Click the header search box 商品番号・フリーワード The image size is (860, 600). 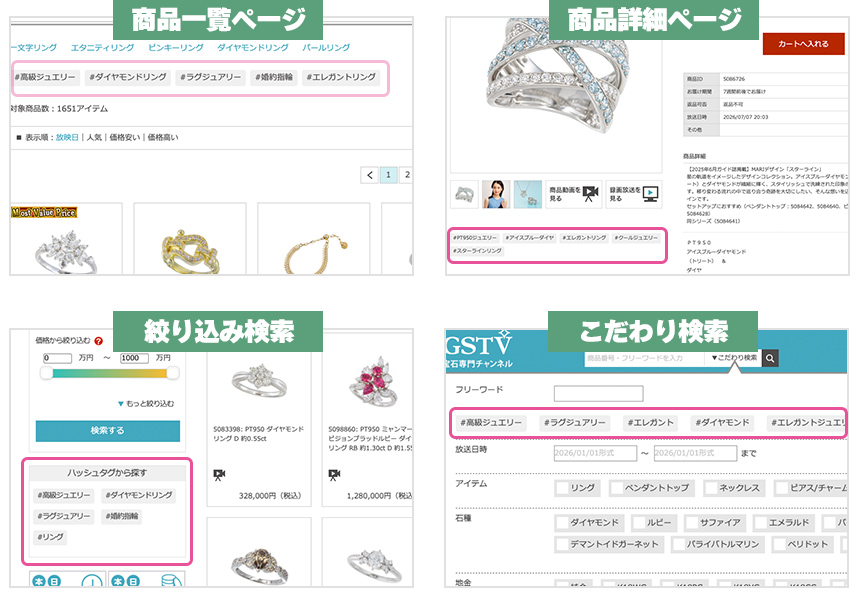click(x=645, y=358)
